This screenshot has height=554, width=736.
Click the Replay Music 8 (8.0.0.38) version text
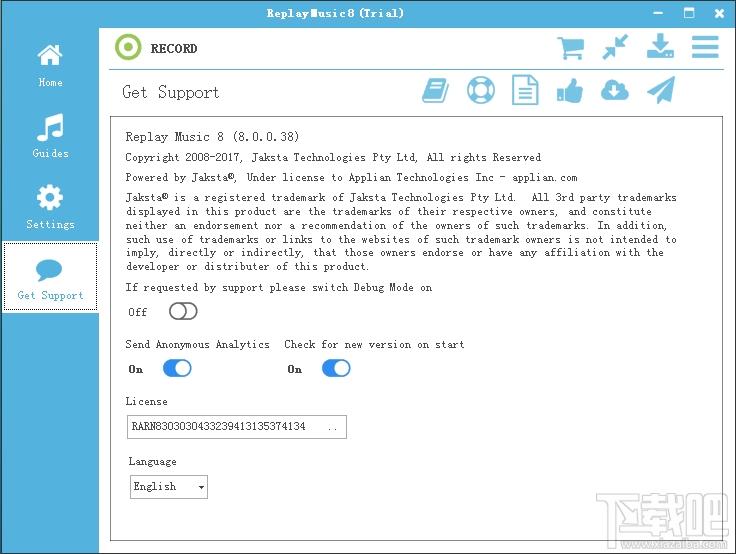212,137
